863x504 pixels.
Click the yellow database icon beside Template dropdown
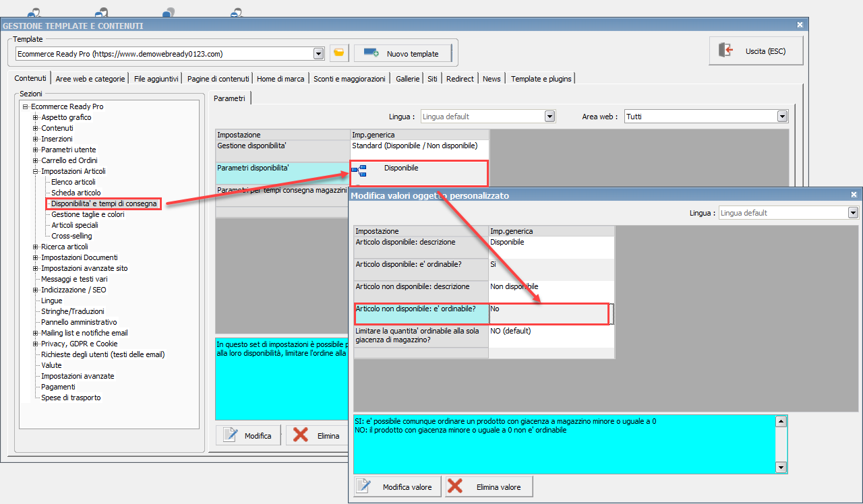click(339, 53)
